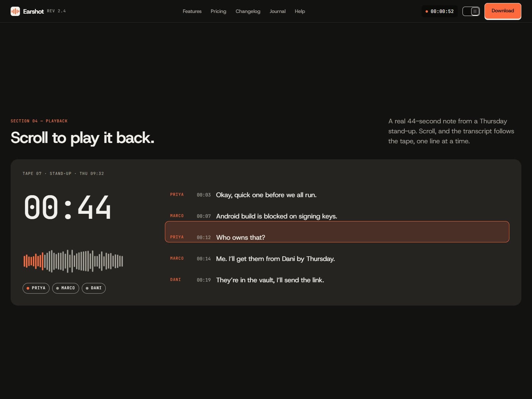Screen dimensions: 532x399
Task: Click the red recording dot indicator
Action: 427,11
